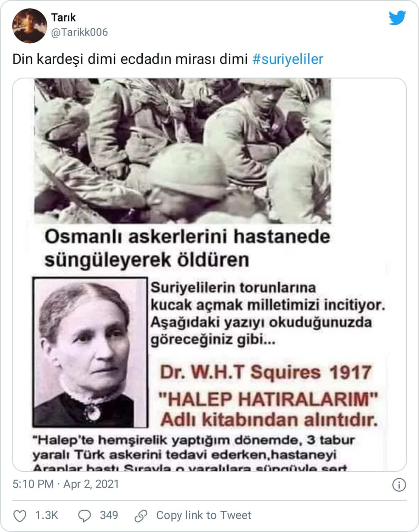Click the 'HALEP HATIRALARIM' title text
The width and height of the screenshot is (419, 532).
coord(269,400)
